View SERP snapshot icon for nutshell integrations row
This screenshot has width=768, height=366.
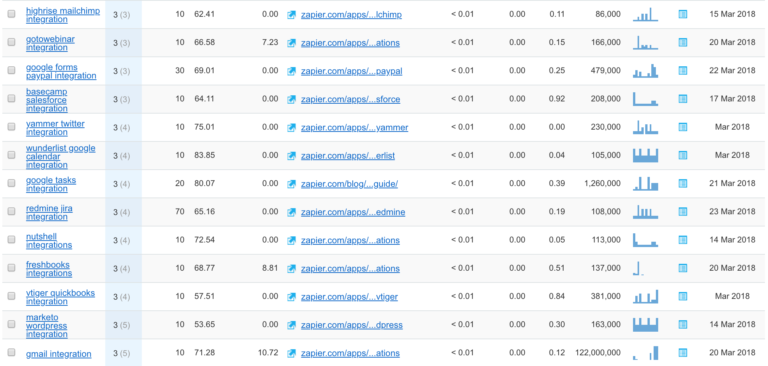(683, 240)
